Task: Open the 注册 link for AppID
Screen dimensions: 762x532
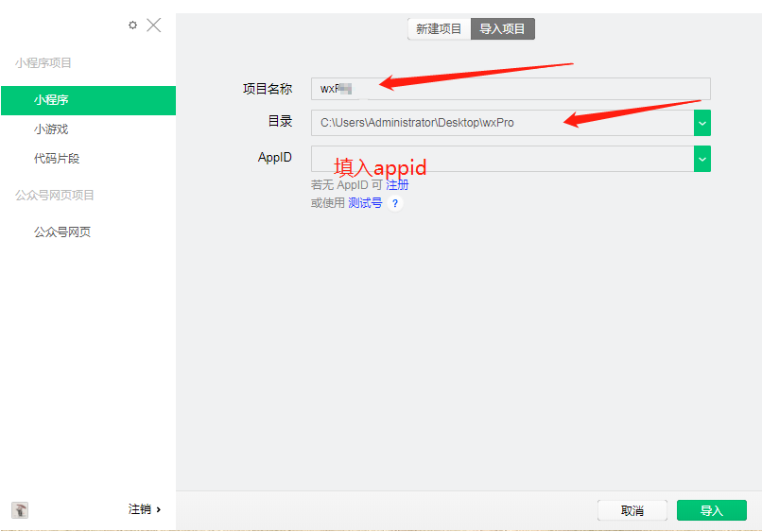Action: pos(397,185)
